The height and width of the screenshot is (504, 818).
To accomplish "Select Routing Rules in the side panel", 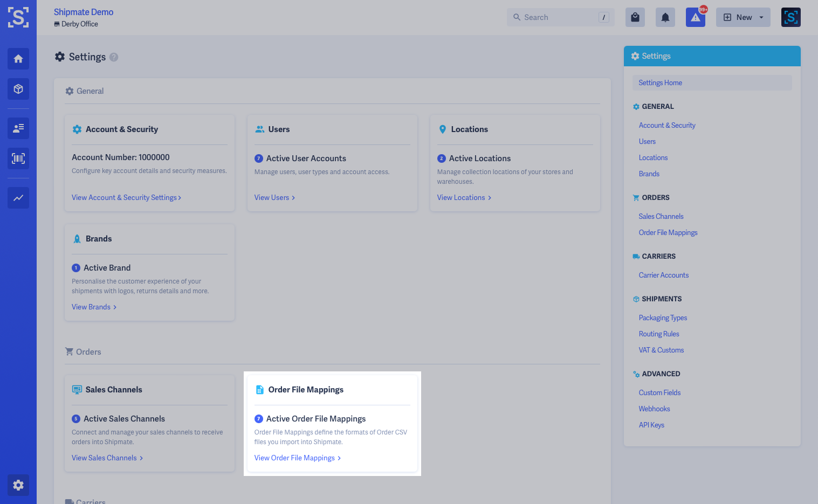I will pos(659,334).
